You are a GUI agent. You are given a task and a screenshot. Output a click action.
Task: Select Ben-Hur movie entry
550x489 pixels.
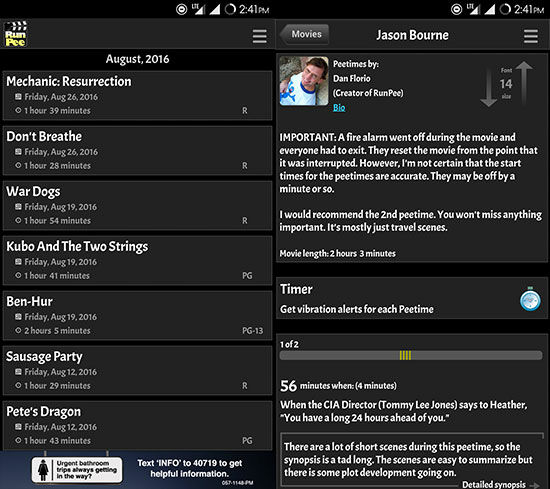click(x=137, y=316)
